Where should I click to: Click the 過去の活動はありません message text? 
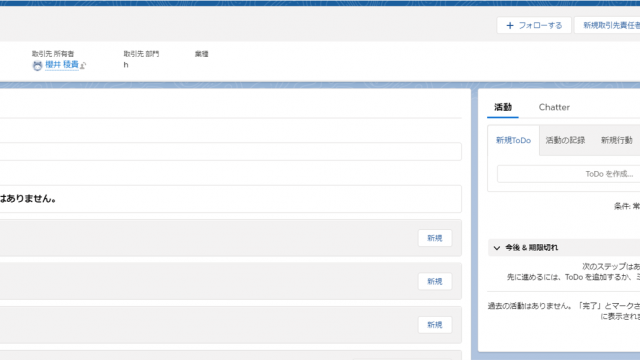tap(564, 306)
